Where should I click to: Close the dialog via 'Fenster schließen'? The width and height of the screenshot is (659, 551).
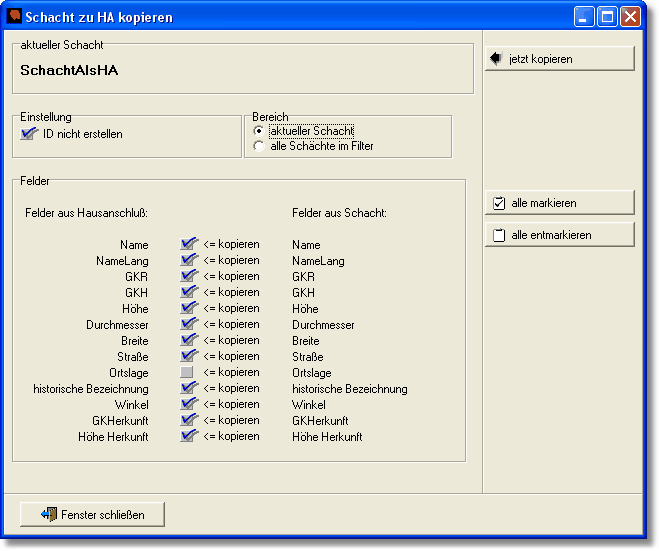(x=92, y=515)
